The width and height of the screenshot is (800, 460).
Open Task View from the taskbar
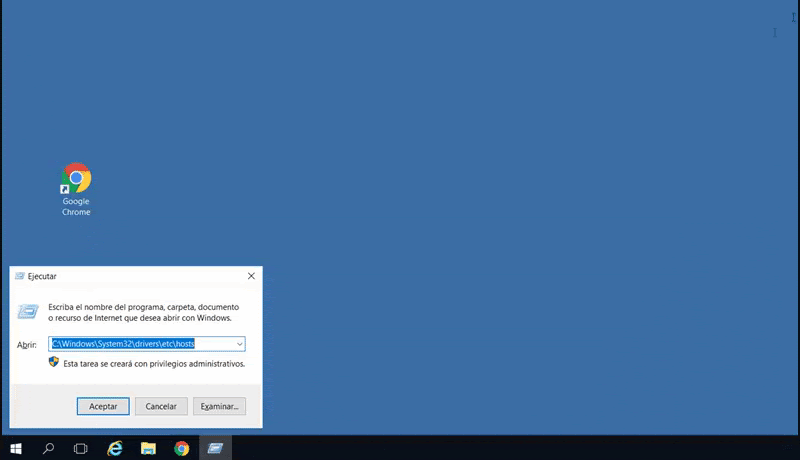coord(81,448)
